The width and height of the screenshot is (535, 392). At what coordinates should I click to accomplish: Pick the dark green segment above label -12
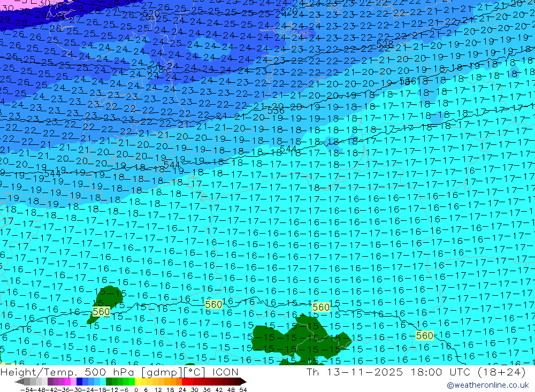[109, 382]
